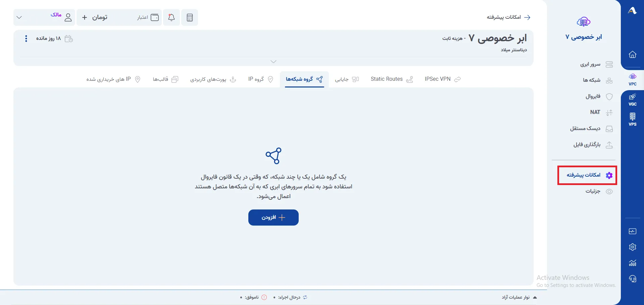Switch to قالب‌ها tab
The width and height of the screenshot is (644, 305).
(165, 79)
